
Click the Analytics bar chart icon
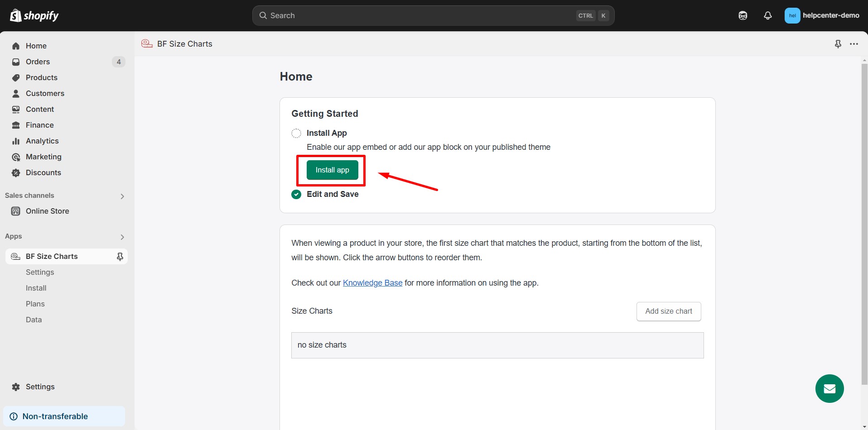(16, 141)
